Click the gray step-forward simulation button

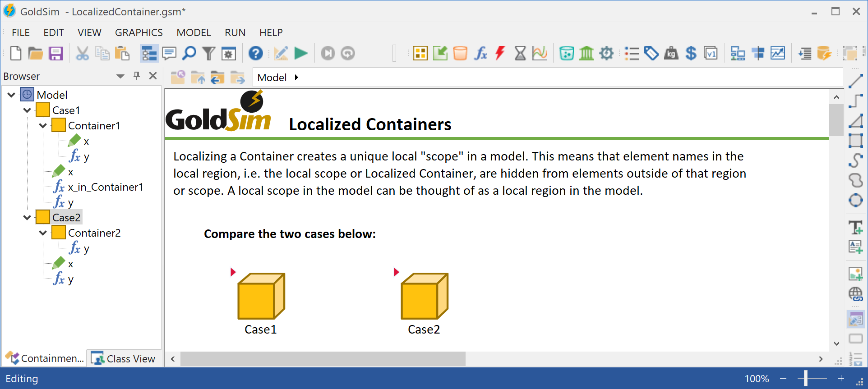(x=328, y=53)
